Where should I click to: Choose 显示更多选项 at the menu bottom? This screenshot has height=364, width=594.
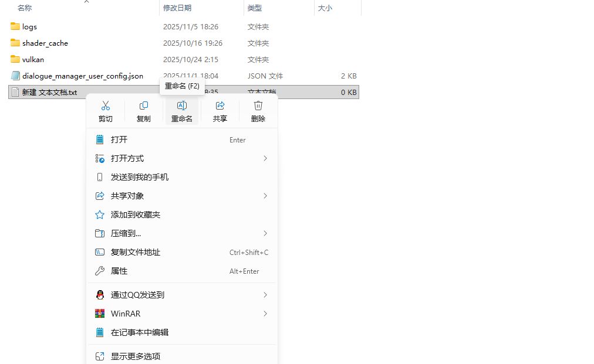tap(182, 356)
